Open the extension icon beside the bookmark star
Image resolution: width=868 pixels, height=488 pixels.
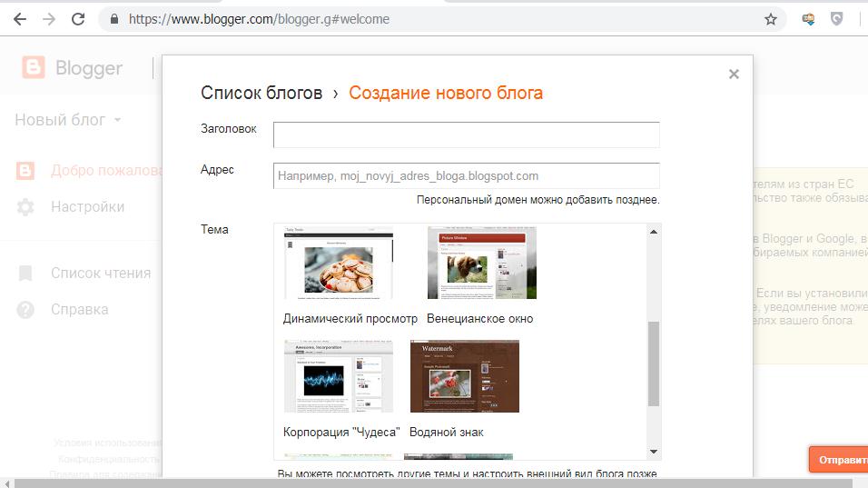(808, 19)
